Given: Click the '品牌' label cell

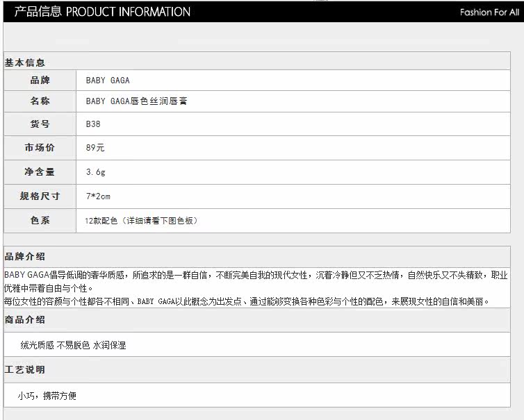Looking at the screenshot, I should (x=40, y=80).
